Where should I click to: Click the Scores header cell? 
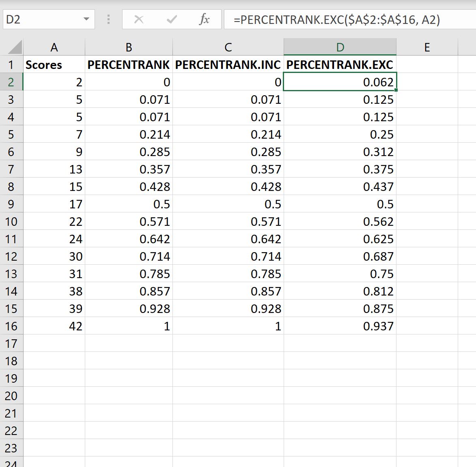coord(54,64)
